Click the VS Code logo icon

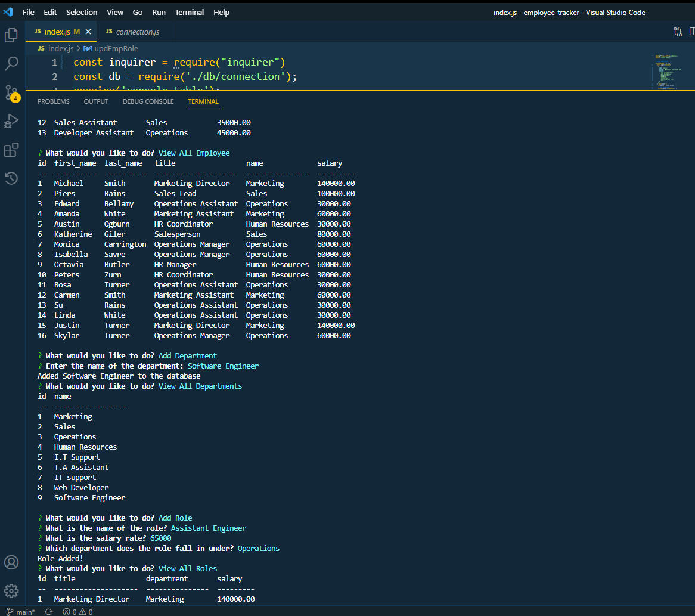click(x=8, y=12)
